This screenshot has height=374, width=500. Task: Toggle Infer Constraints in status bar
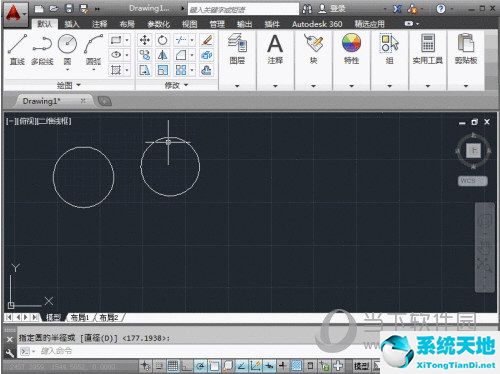tap(145, 366)
